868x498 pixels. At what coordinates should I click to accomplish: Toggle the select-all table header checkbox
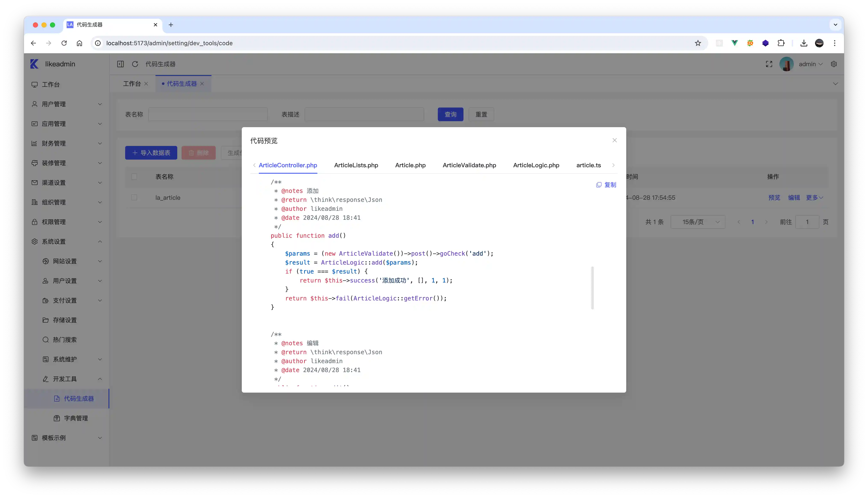(134, 176)
